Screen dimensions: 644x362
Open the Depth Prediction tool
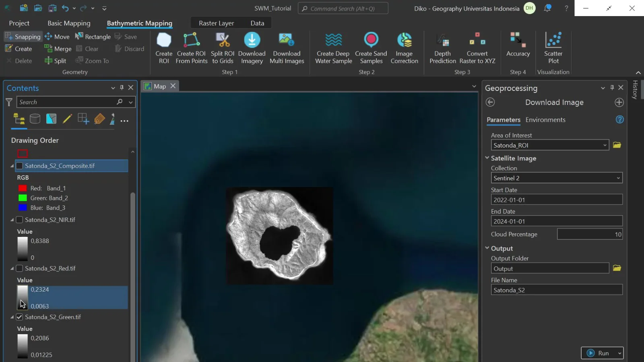[x=442, y=48]
